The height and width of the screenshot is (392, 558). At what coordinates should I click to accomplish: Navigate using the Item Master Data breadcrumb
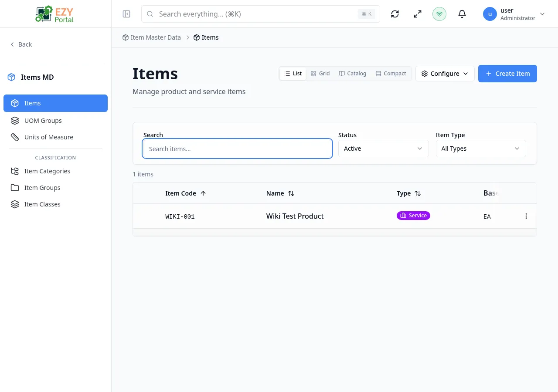pyautogui.click(x=156, y=37)
